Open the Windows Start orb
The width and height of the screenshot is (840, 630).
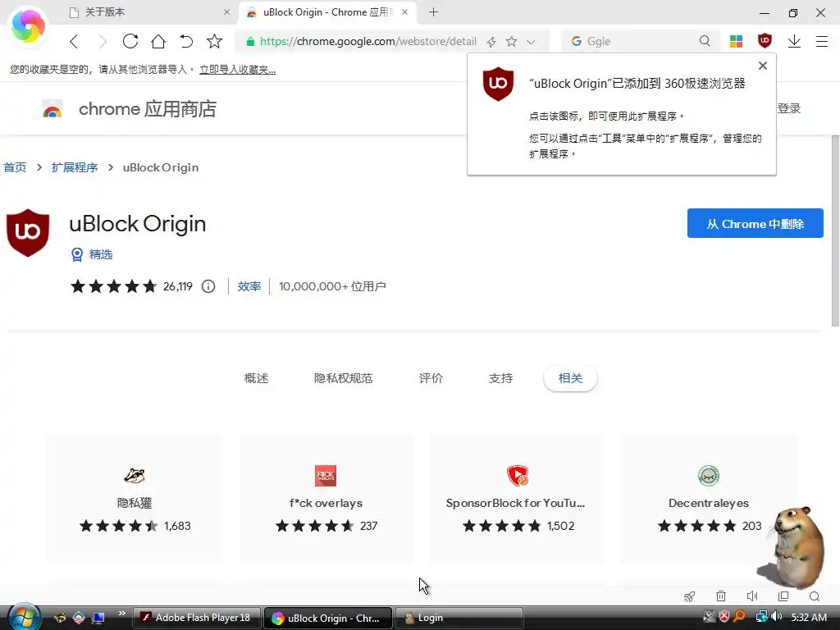(23, 618)
